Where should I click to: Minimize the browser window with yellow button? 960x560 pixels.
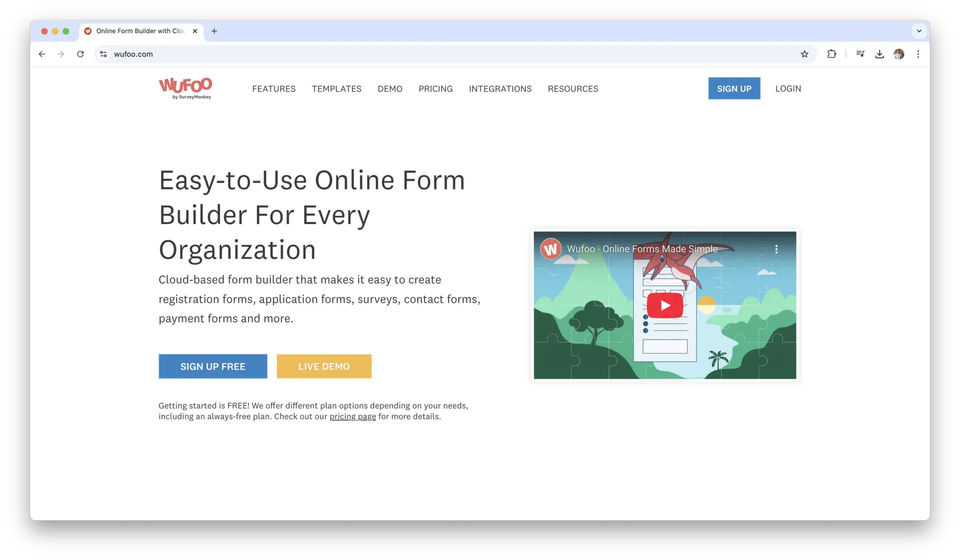pos(55,31)
